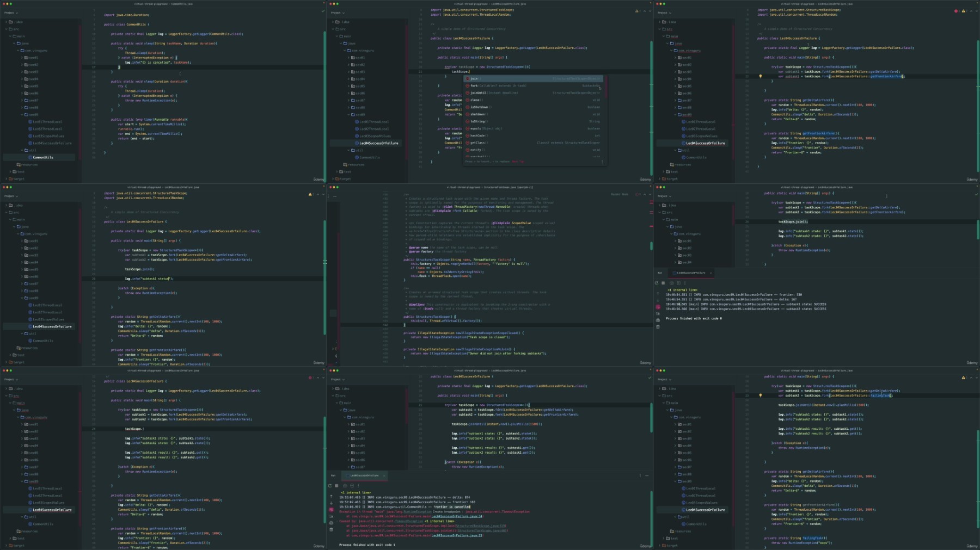The height and width of the screenshot is (550, 980).
Task: Click the print icon in exit code 1 console
Action: [331, 523]
